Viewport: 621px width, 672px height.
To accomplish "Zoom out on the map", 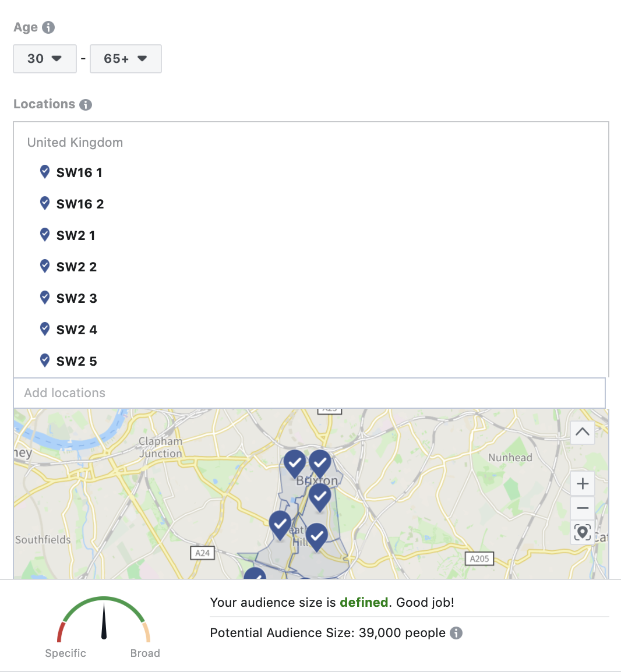I will [583, 508].
